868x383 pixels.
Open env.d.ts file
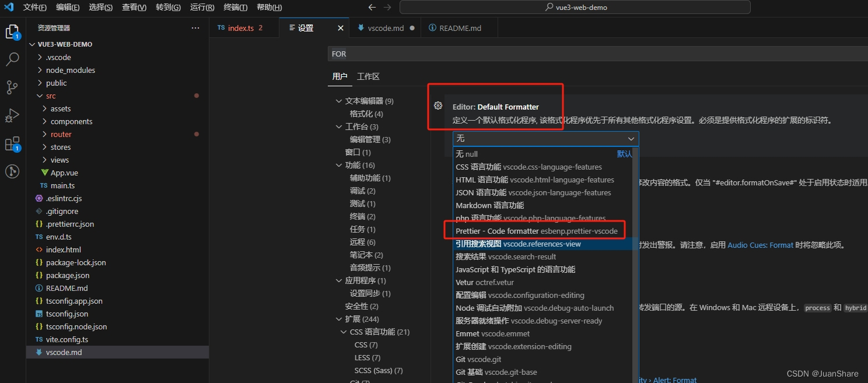(x=58, y=237)
